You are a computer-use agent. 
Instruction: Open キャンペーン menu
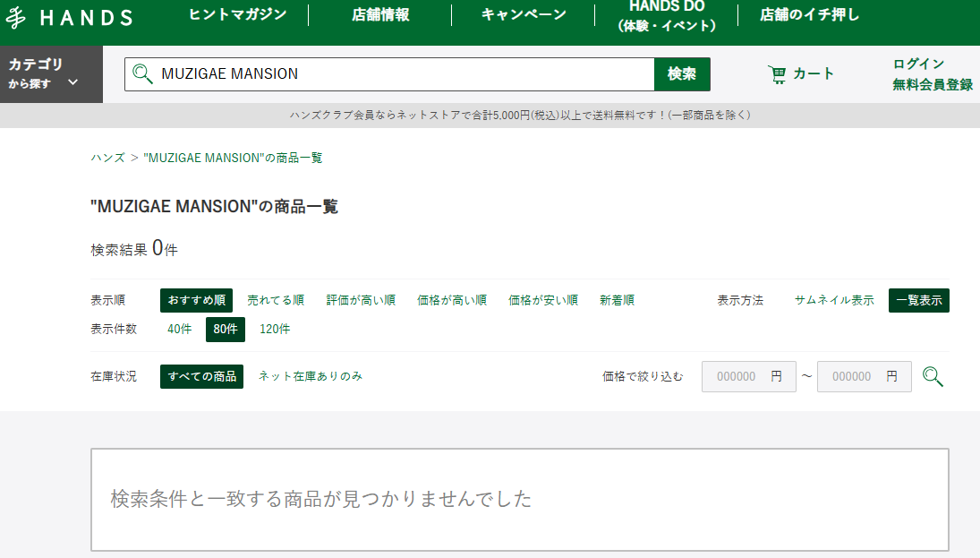tap(524, 14)
